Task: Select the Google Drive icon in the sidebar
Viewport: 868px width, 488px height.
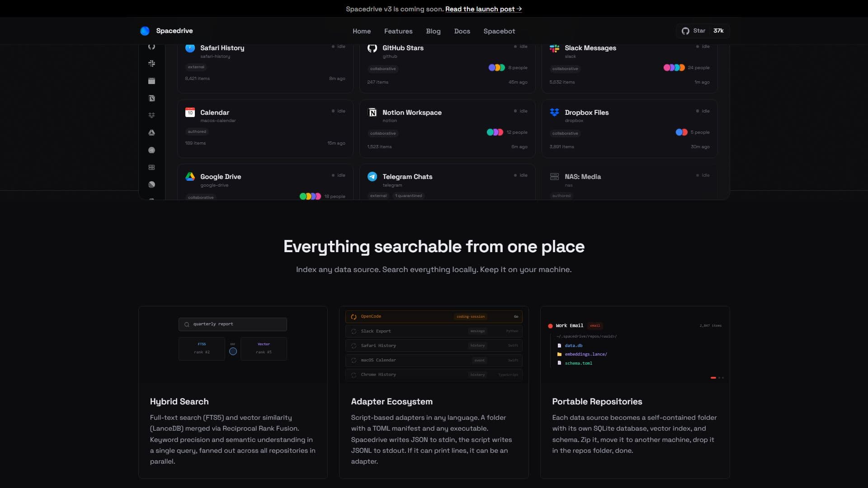Action: click(151, 132)
